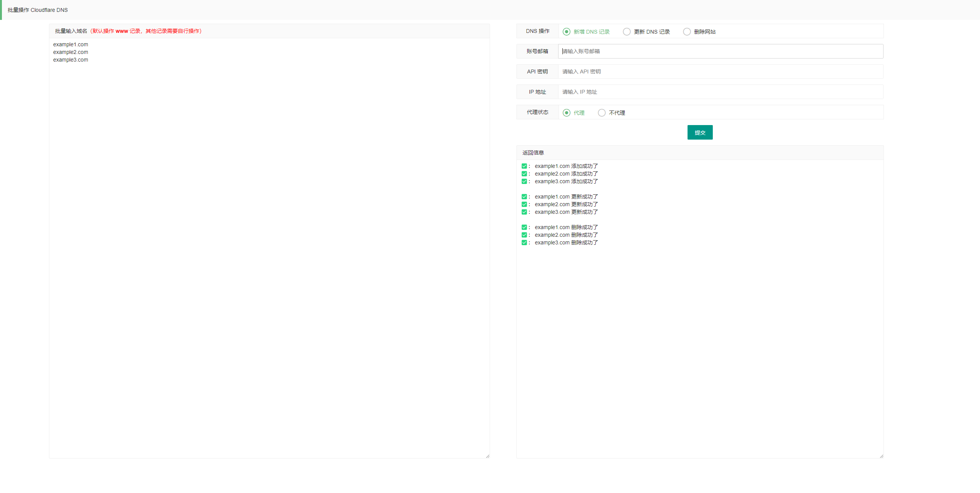Submit the form with 提交 button
This screenshot has height=493, width=980.
point(700,132)
